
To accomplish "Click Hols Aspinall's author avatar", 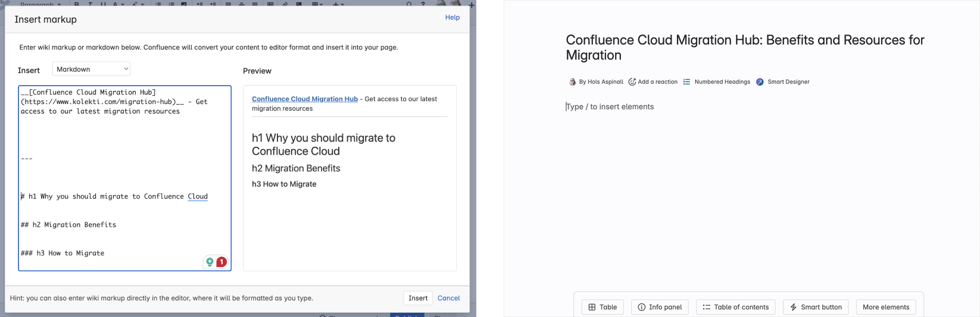I will coord(572,82).
